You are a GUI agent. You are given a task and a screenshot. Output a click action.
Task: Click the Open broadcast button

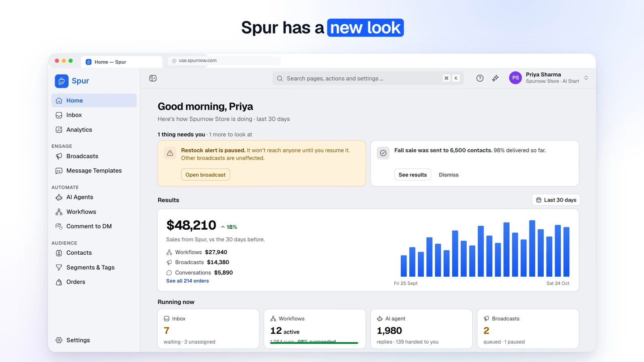click(205, 175)
